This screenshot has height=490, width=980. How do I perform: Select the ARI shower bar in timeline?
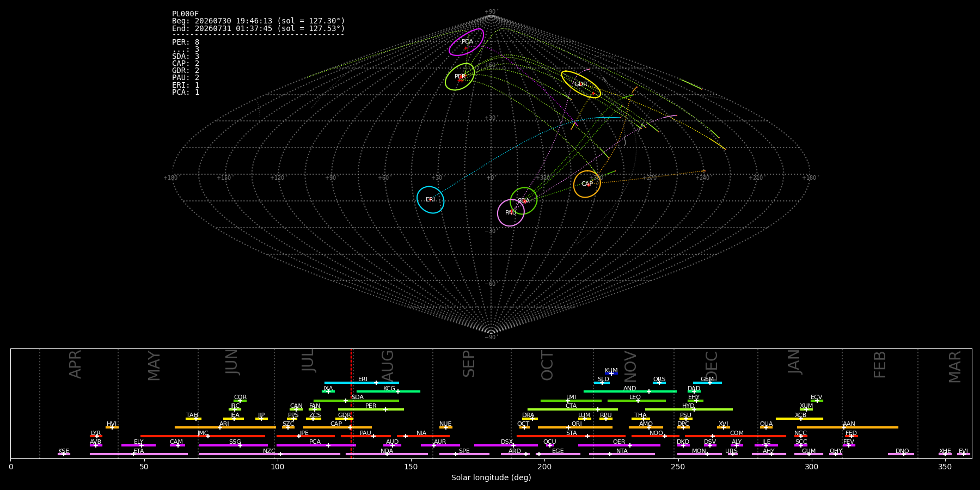(x=225, y=427)
